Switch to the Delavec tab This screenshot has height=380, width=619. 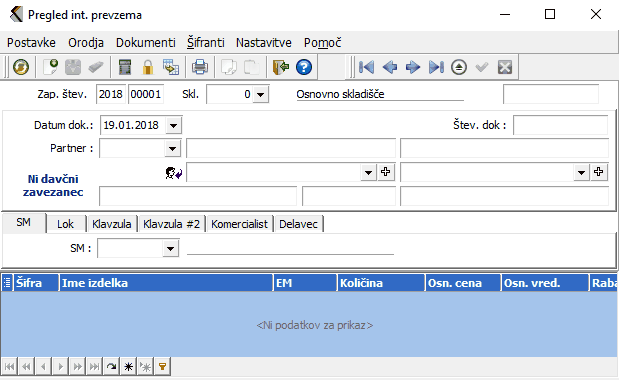298,224
